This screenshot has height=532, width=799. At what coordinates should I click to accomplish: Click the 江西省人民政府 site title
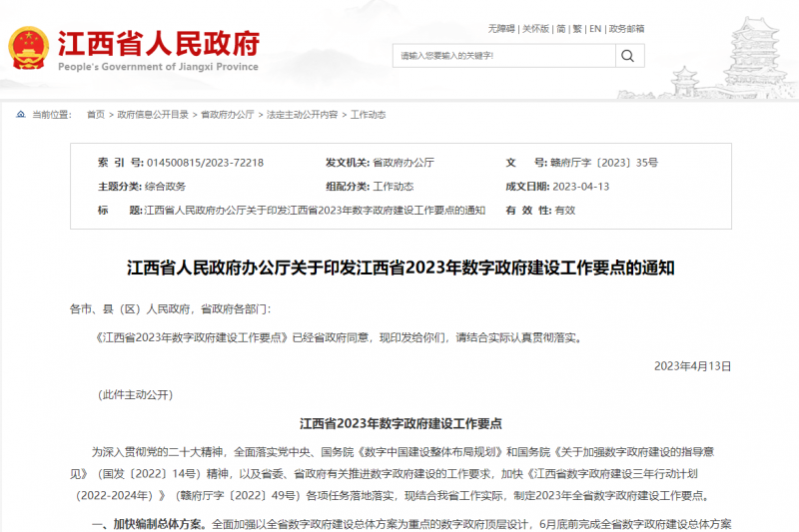pyautogui.click(x=159, y=43)
